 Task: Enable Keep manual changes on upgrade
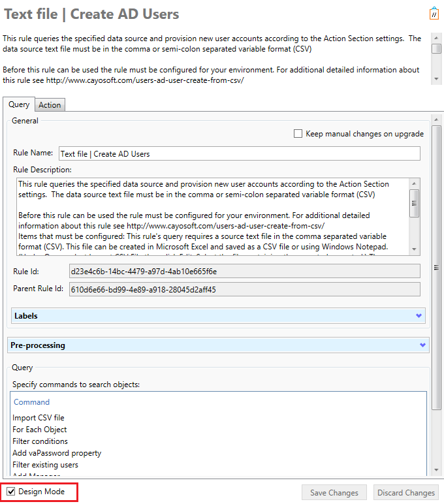point(298,133)
